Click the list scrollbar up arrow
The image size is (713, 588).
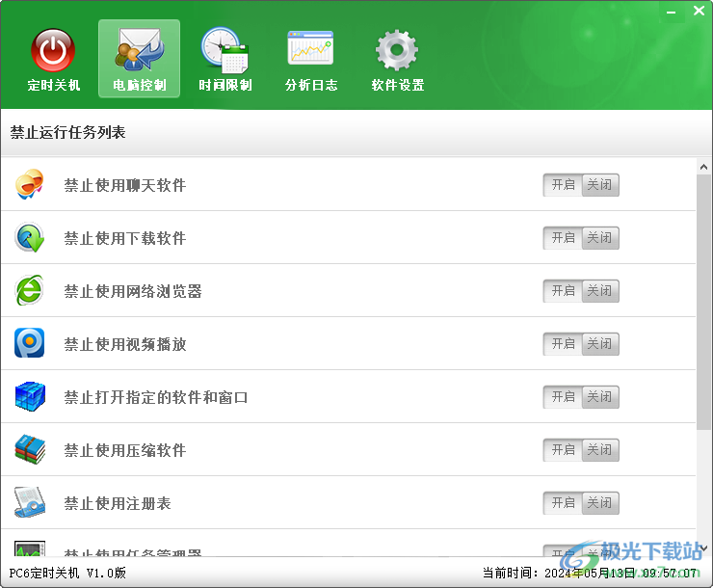point(703,167)
